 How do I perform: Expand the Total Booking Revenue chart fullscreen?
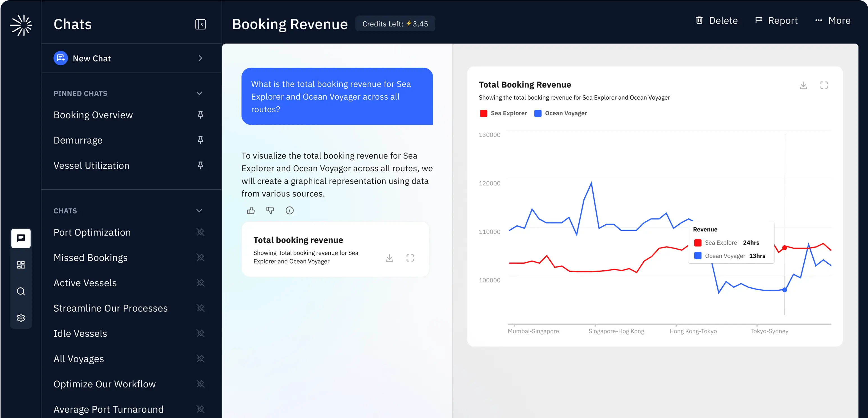click(x=824, y=85)
